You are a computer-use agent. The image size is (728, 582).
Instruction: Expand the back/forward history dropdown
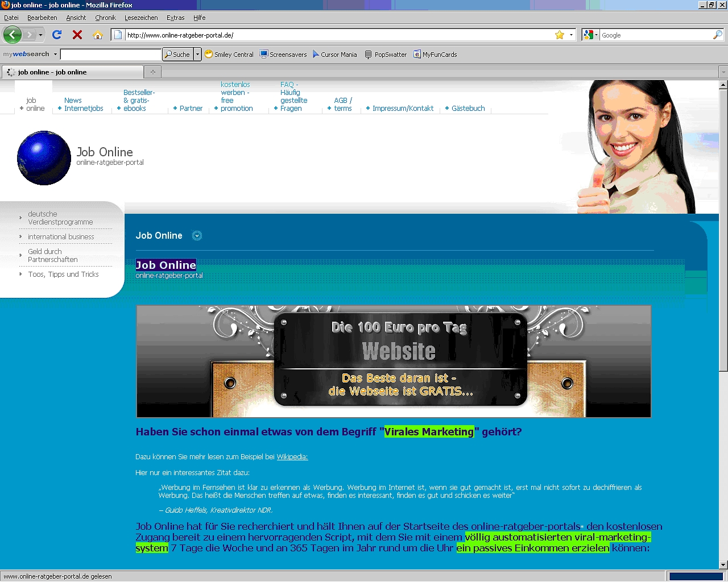pyautogui.click(x=40, y=35)
